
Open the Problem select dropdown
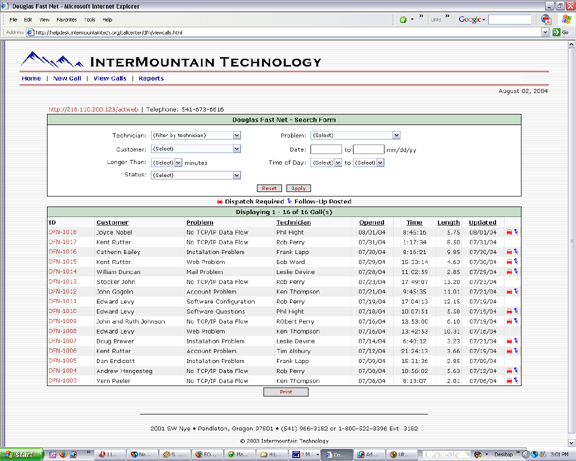tap(396, 135)
